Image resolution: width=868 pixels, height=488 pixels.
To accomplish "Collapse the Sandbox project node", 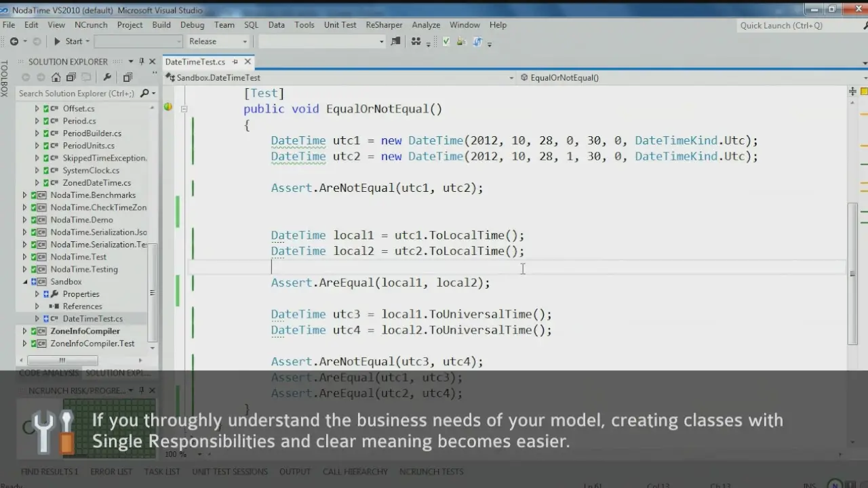I will tap(25, 282).
